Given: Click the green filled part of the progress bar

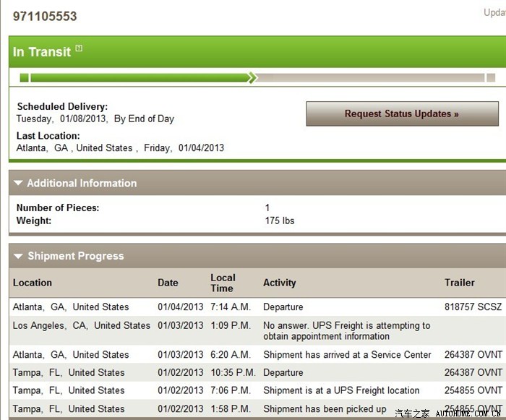Looking at the screenshot, I should pyautogui.click(x=137, y=77).
